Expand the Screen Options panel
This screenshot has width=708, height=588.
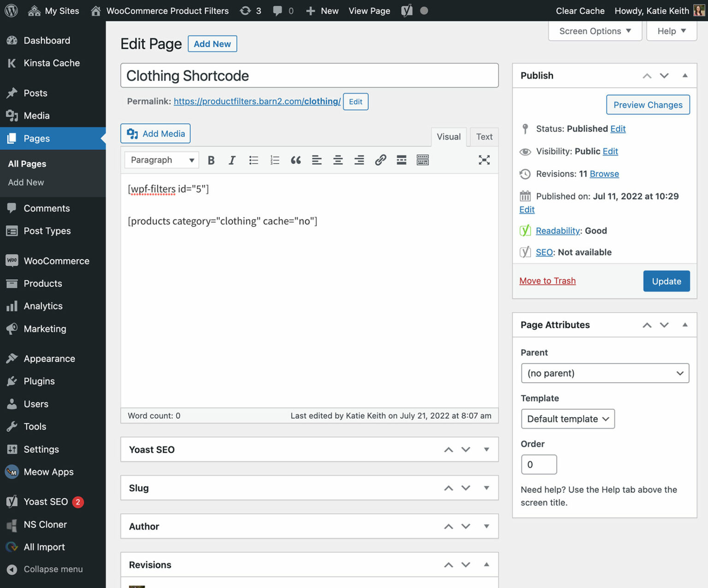(594, 31)
